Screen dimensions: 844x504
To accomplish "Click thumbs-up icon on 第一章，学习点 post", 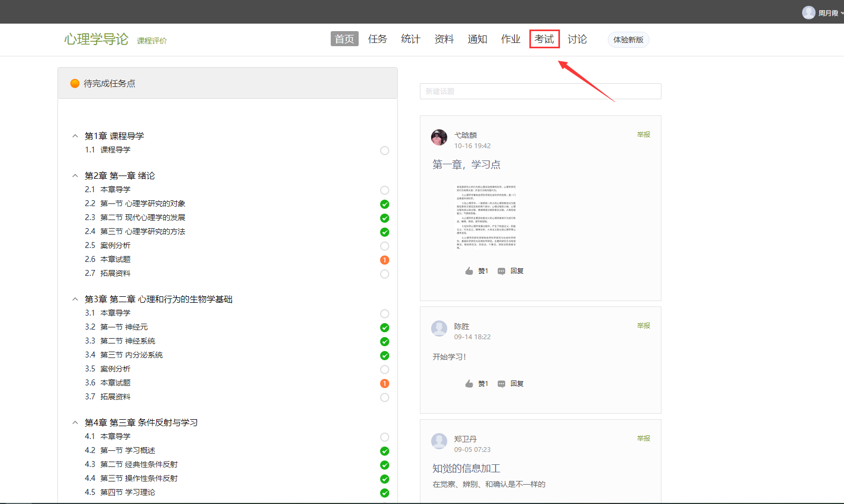I will pyautogui.click(x=469, y=271).
